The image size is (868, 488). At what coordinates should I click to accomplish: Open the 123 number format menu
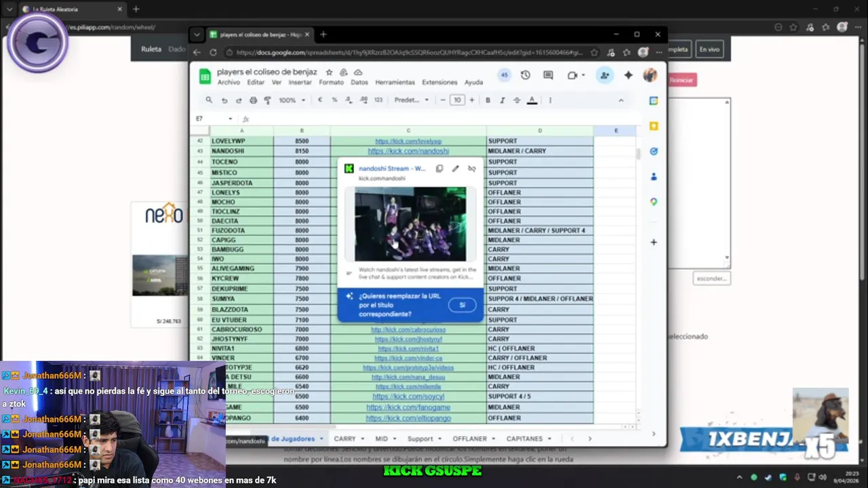(378, 100)
